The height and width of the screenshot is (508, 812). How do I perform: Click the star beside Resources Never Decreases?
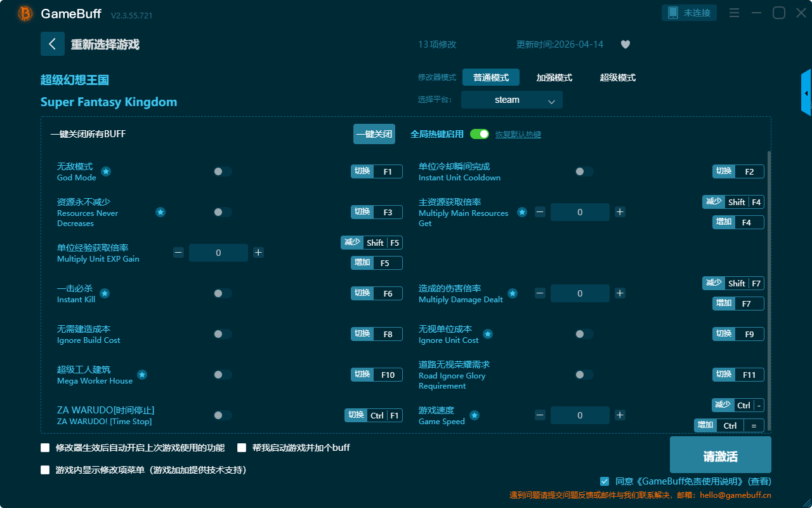point(160,212)
